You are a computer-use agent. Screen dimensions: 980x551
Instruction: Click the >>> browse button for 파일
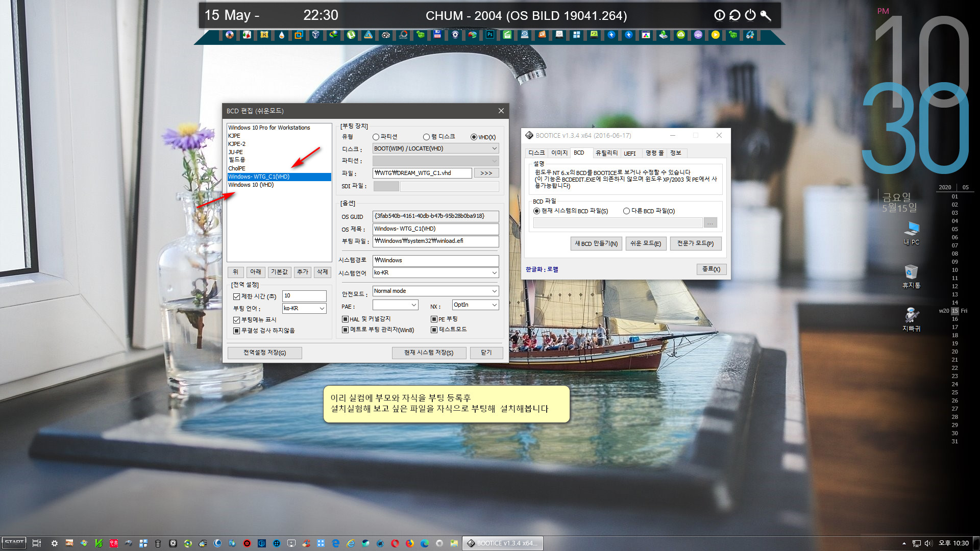click(x=486, y=173)
